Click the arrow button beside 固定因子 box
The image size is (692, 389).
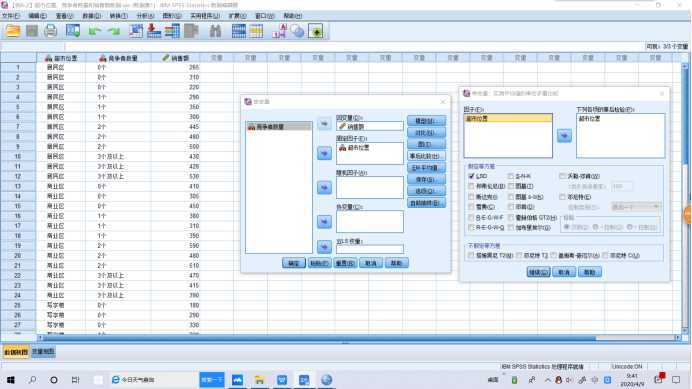pos(324,153)
